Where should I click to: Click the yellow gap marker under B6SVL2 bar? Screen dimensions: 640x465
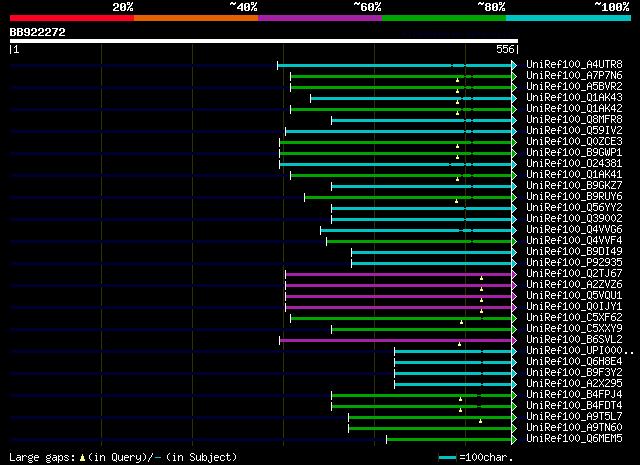coord(459,344)
